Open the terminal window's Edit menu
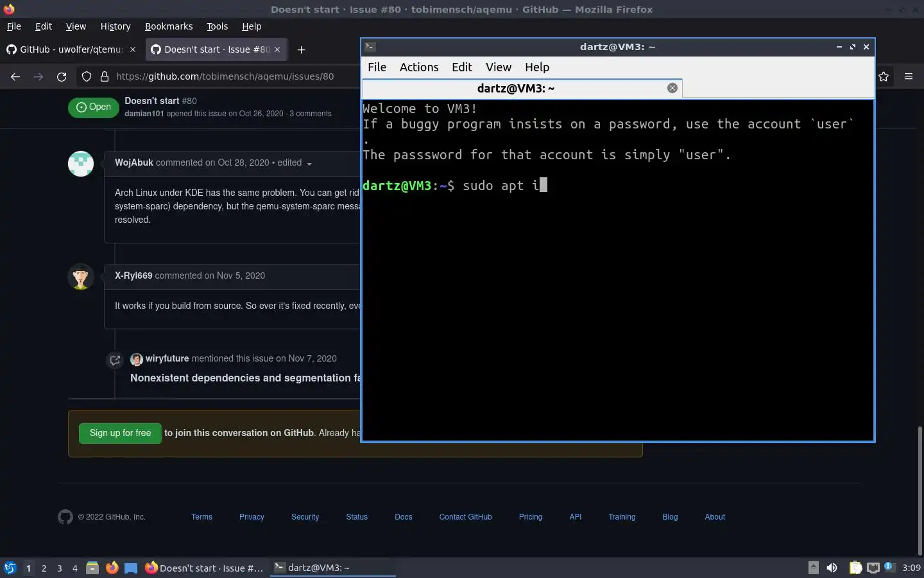The image size is (924, 578). click(x=462, y=67)
